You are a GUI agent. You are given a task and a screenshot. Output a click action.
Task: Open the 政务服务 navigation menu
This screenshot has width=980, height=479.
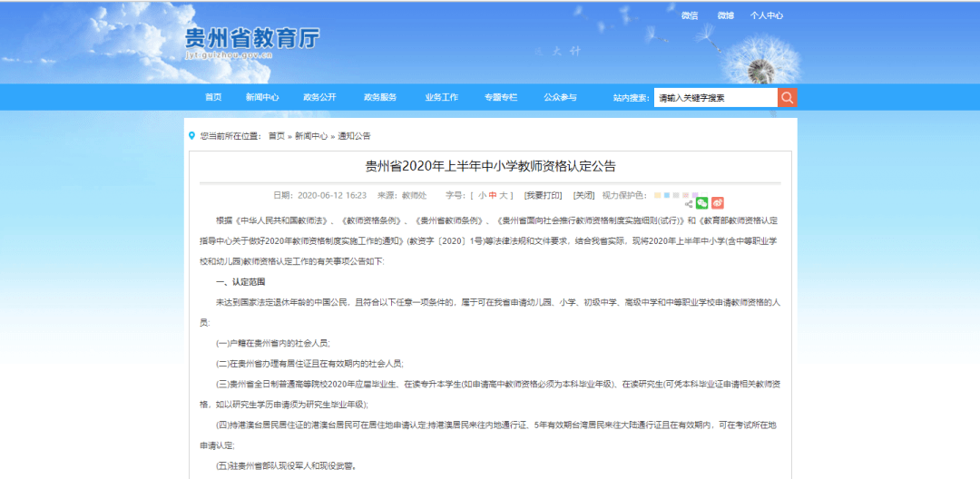point(380,97)
